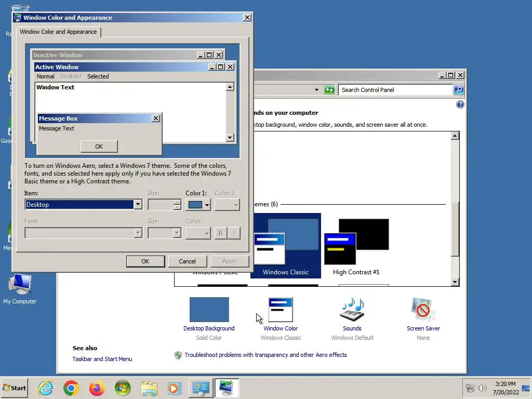This screenshot has width=532, height=399.
Task: Open Taskbar and Start Menu link
Action: click(102, 359)
